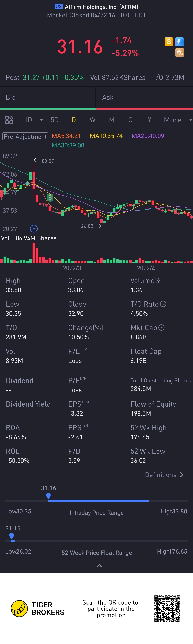
Task: Select the monthly M chart tab
Action: [x=111, y=120]
